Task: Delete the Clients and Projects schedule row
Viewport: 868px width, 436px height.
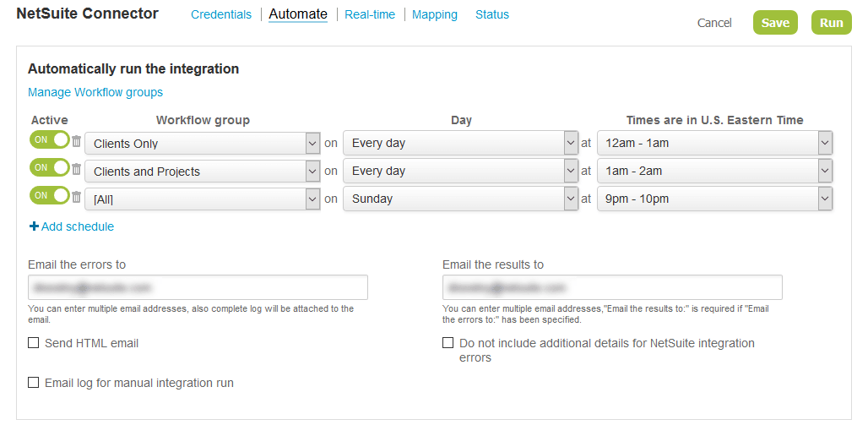Action: 76,169
